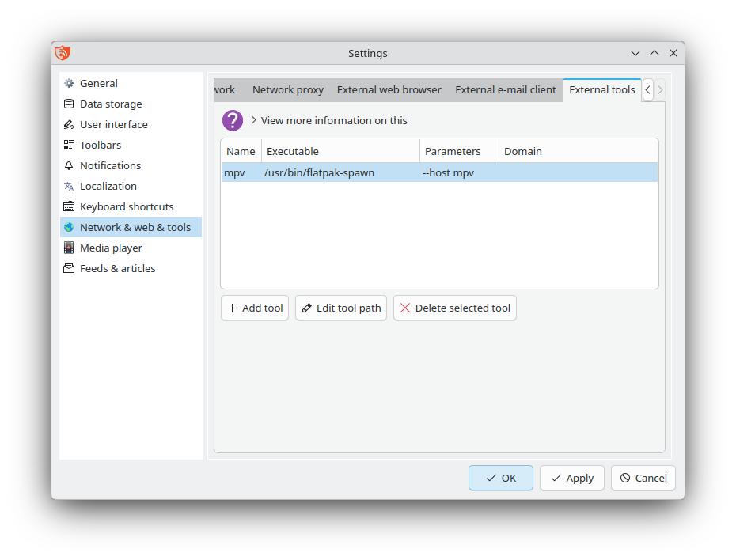This screenshot has width=736, height=560.
Task: Open the General settings gear icon
Action: 69,84
